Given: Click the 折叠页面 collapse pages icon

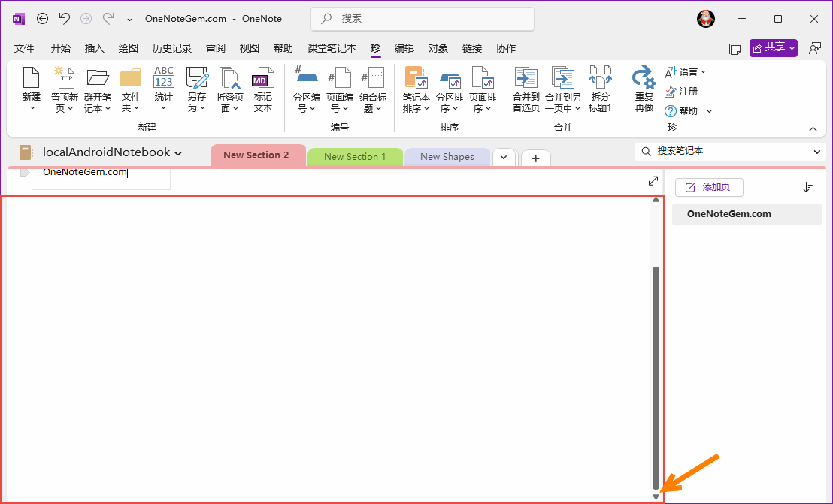Looking at the screenshot, I should (229, 77).
